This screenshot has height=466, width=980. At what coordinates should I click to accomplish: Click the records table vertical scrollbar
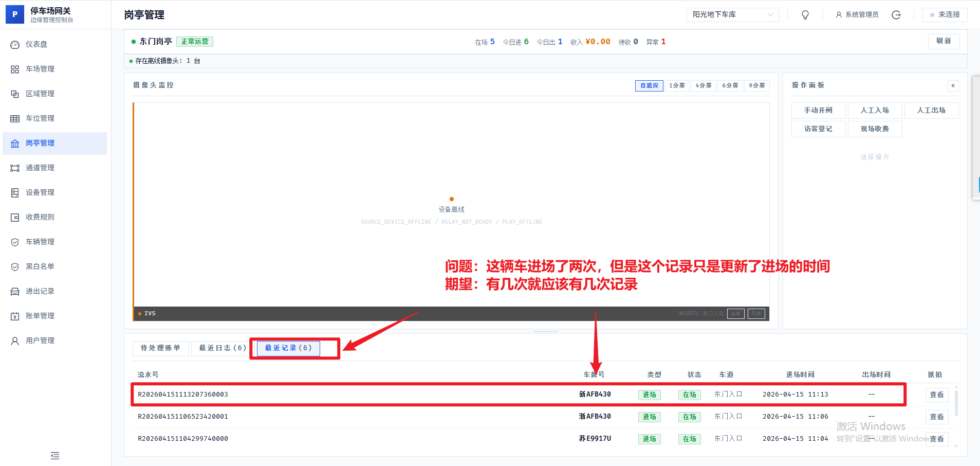click(956, 404)
